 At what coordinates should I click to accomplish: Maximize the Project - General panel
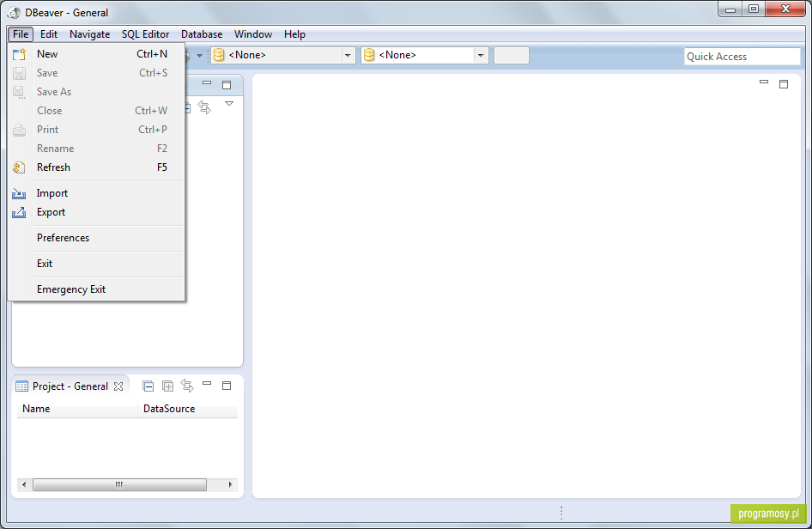[227, 386]
